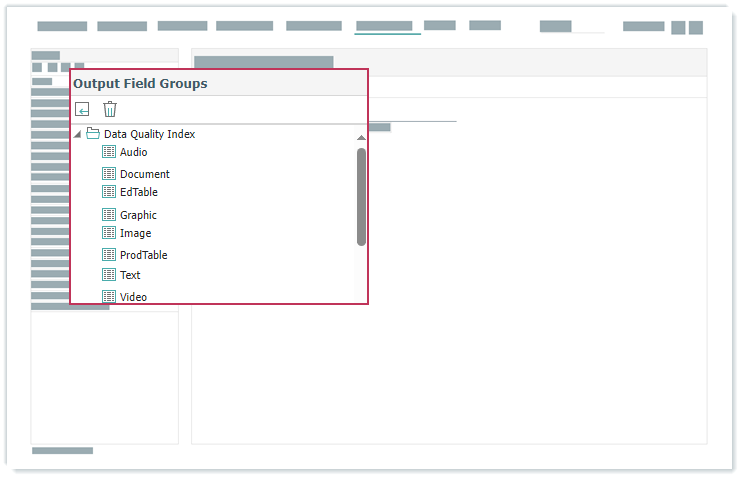Click the trash can delete icon
Viewport: 742px width, 479px height.
coord(110,109)
